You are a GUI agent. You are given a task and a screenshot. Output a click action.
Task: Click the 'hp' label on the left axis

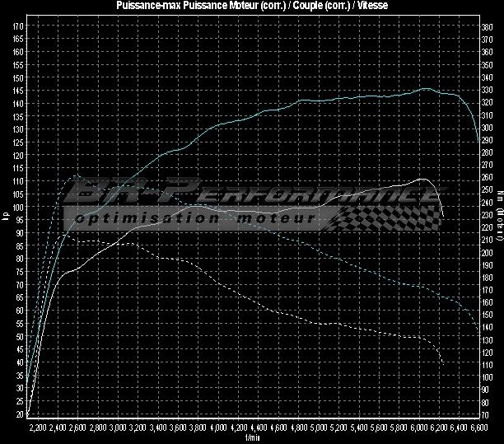6,217
